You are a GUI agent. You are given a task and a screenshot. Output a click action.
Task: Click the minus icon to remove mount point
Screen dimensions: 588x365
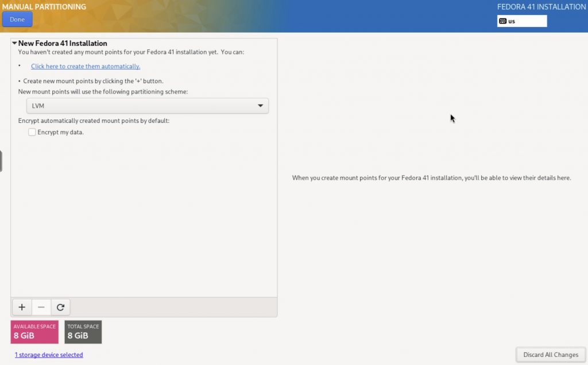point(41,307)
